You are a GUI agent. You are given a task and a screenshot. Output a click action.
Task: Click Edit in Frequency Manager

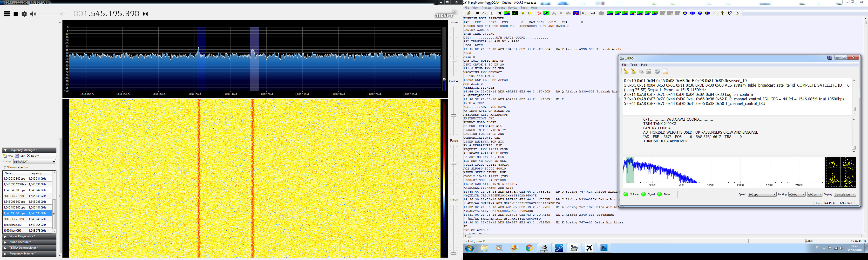(x=20, y=156)
